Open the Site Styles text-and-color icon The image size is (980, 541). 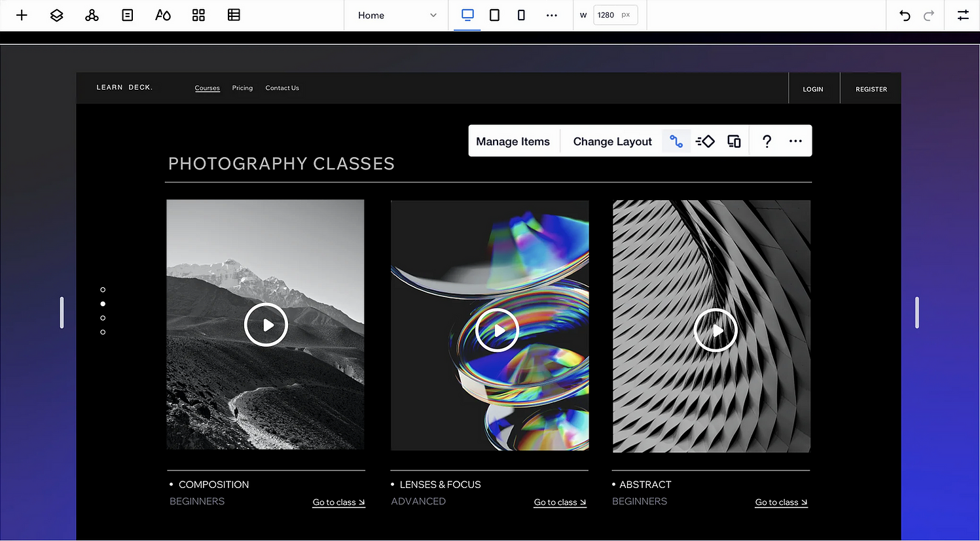point(163,15)
